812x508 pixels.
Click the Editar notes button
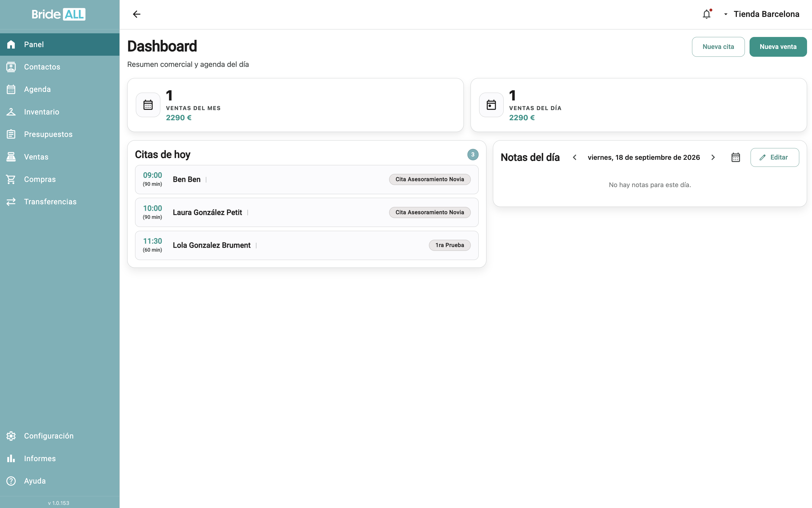pyautogui.click(x=775, y=157)
